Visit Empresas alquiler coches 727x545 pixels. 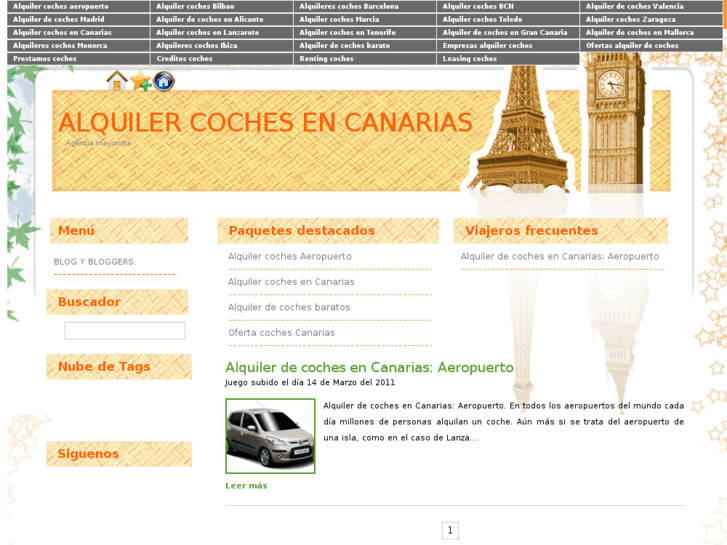(x=487, y=45)
